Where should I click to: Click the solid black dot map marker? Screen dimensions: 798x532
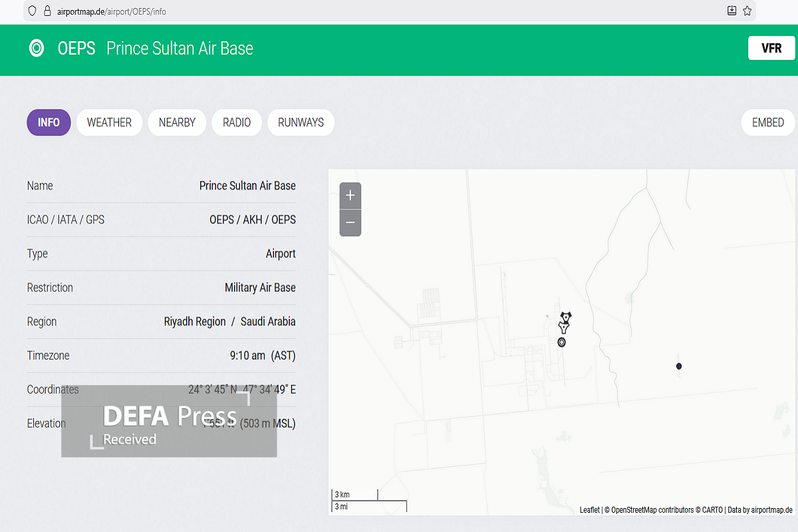tap(678, 366)
